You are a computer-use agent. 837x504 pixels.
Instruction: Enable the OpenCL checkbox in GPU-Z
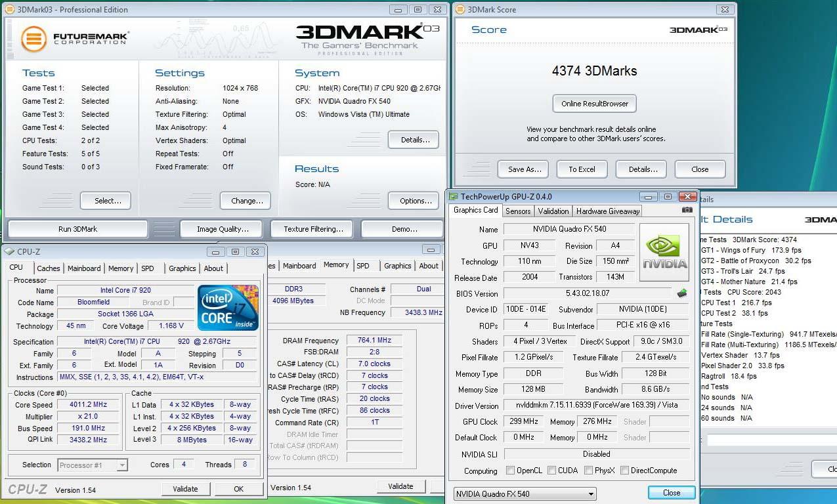pos(510,471)
